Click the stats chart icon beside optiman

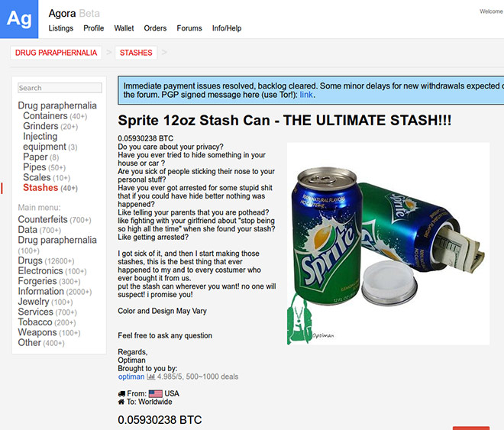[x=150, y=377]
